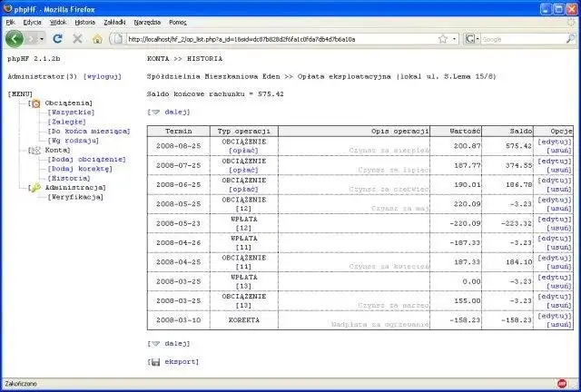The image size is (581, 392).
Task: Bookmark page with the star icon
Action: (443, 39)
